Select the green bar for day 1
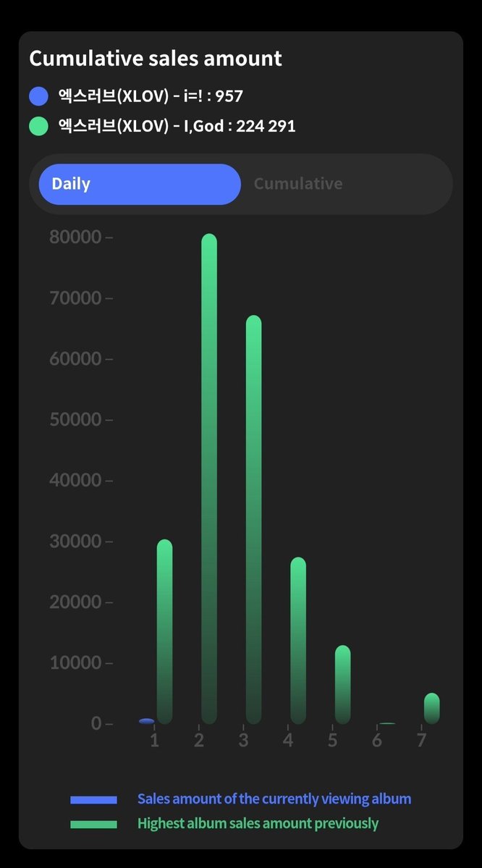Image resolution: width=482 pixels, height=868 pixels. point(165,631)
